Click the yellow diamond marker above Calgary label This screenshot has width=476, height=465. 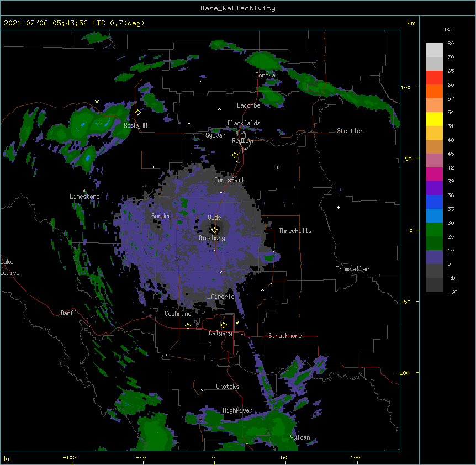click(224, 325)
